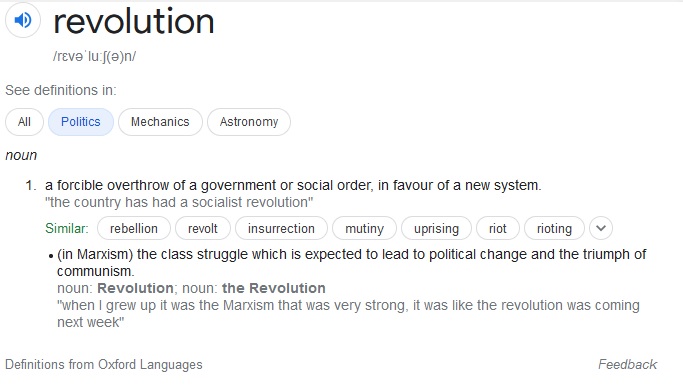This screenshot has width=683, height=389.
Task: Click the headword revolution
Action: [x=134, y=21]
